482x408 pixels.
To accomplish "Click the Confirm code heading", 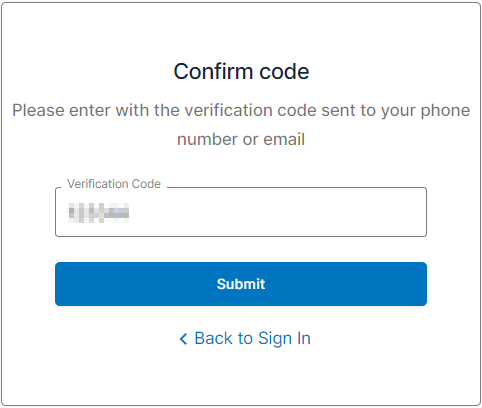I will [x=241, y=72].
